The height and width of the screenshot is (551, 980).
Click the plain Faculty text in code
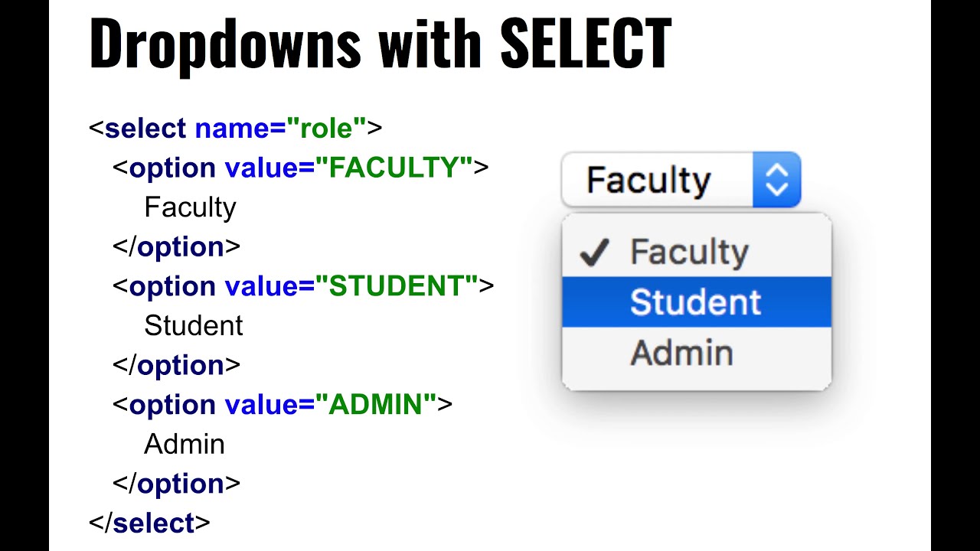190,207
